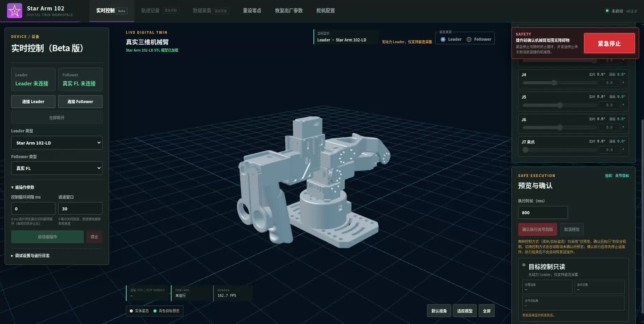The image size is (644, 324).
Task: Click the 关节目标角 readout box
Action: click(573, 303)
